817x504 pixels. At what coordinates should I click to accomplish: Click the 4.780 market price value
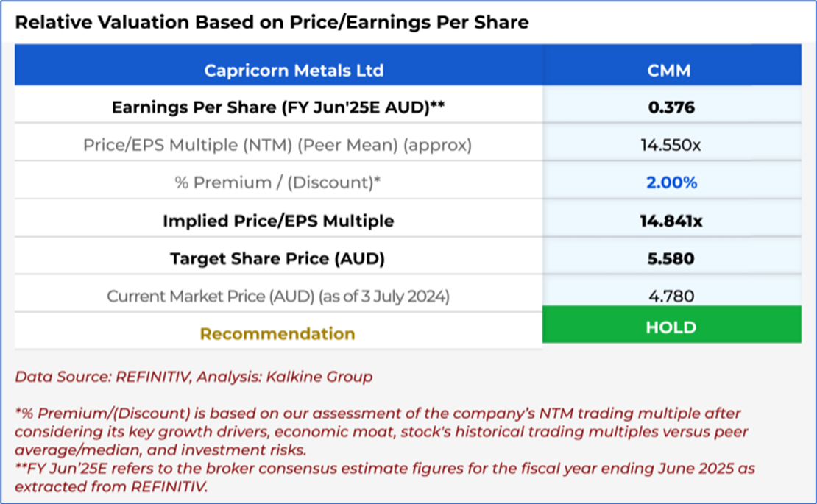pos(671,297)
